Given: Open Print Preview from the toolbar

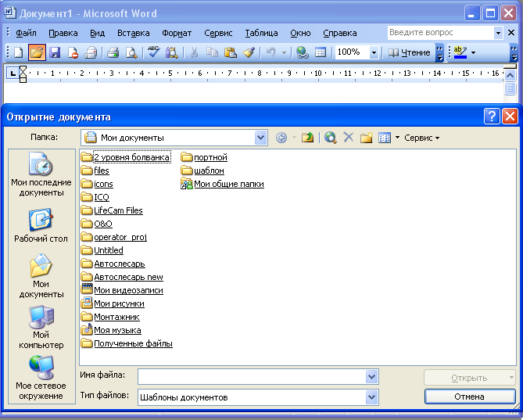Looking at the screenshot, I should [x=131, y=52].
